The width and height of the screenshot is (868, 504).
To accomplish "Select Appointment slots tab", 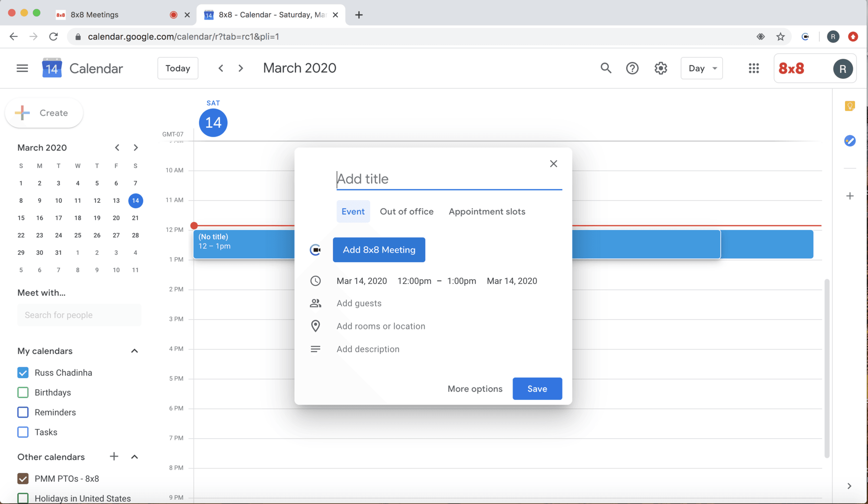I will (487, 211).
